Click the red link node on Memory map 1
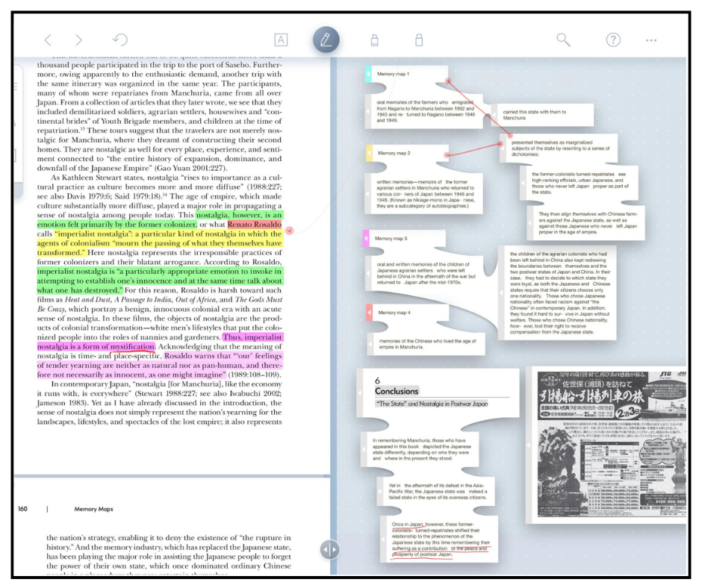Viewport: 702px width, 588px height. tap(447, 81)
